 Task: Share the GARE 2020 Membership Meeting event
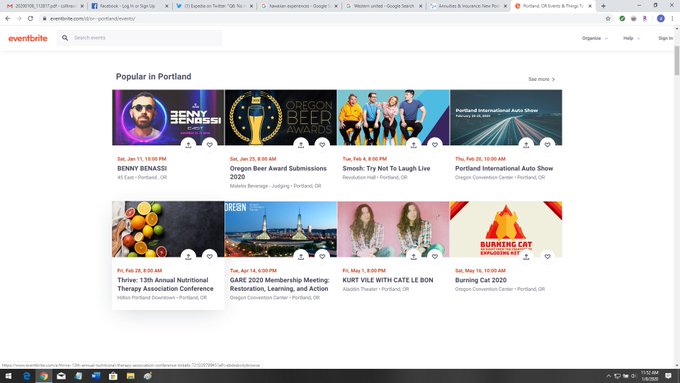click(x=301, y=256)
